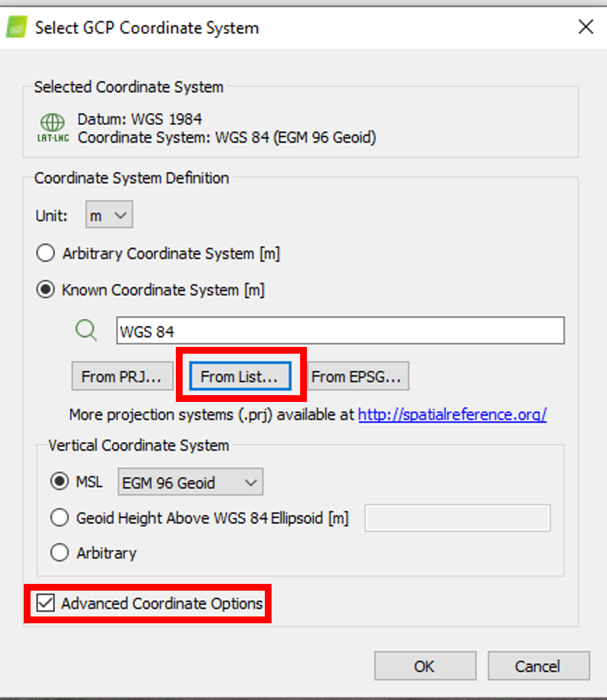Viewport: 607px width, 700px height.
Task: Click the Pix4D logo in title bar
Action: click(16, 28)
